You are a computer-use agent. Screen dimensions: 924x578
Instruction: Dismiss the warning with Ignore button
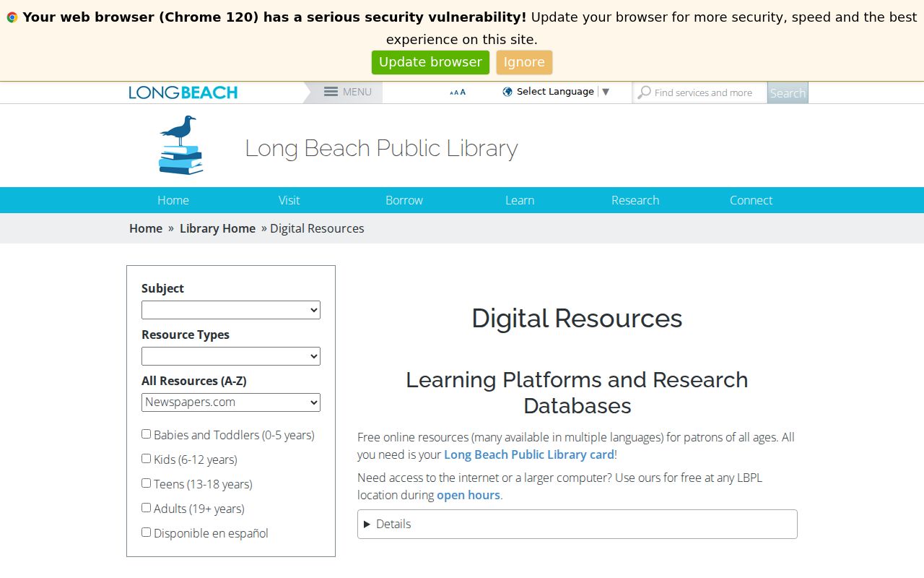coord(524,62)
